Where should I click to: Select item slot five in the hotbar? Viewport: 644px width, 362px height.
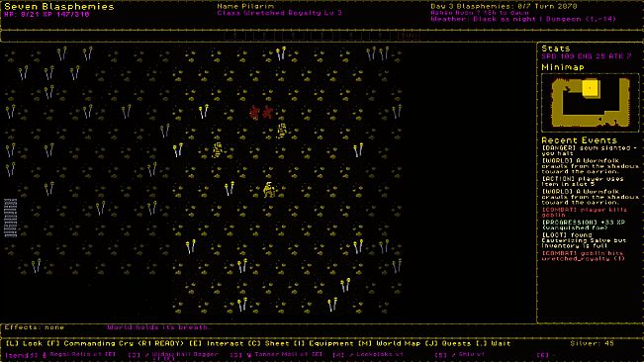click(x=460, y=355)
